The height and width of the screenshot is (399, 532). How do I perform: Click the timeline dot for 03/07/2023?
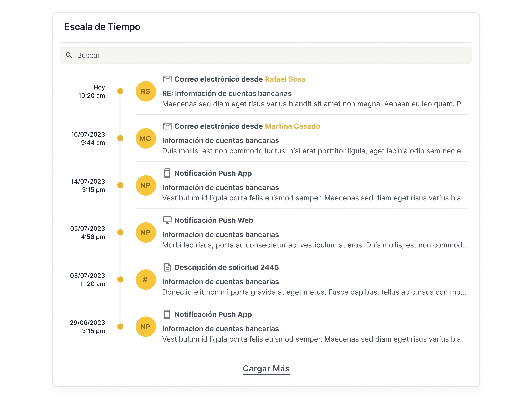(x=120, y=279)
